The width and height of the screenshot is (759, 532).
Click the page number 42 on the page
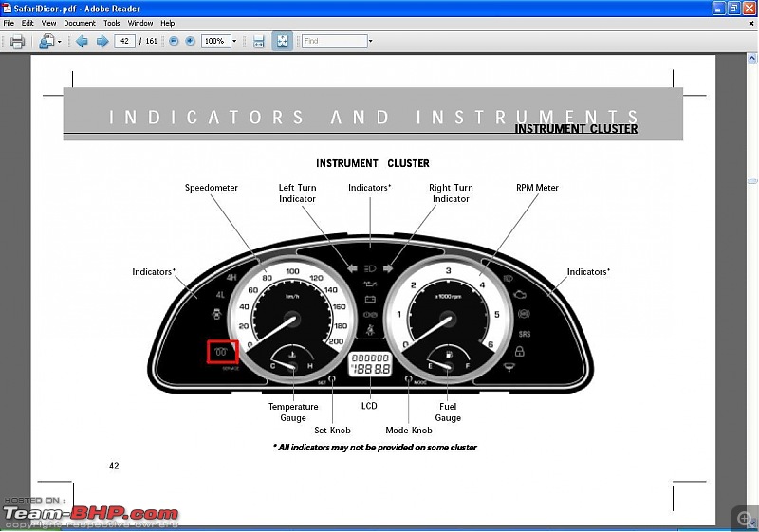click(114, 466)
